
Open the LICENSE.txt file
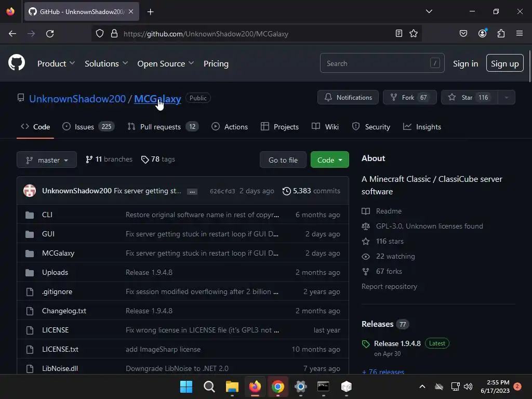pyautogui.click(x=60, y=349)
